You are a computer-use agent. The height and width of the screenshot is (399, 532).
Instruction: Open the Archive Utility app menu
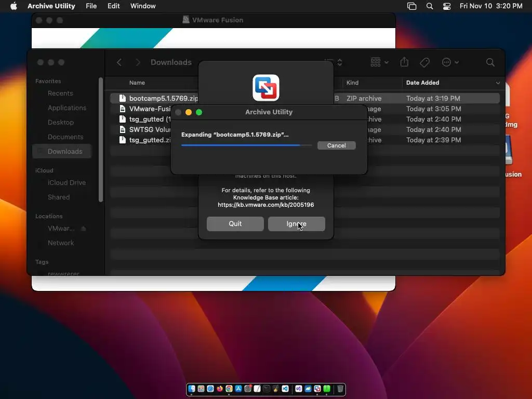pos(51,6)
